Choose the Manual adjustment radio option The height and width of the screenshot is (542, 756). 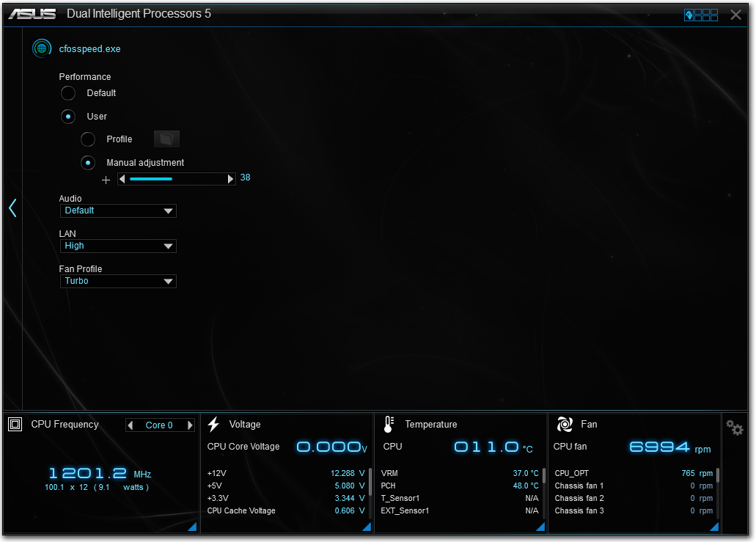point(88,163)
